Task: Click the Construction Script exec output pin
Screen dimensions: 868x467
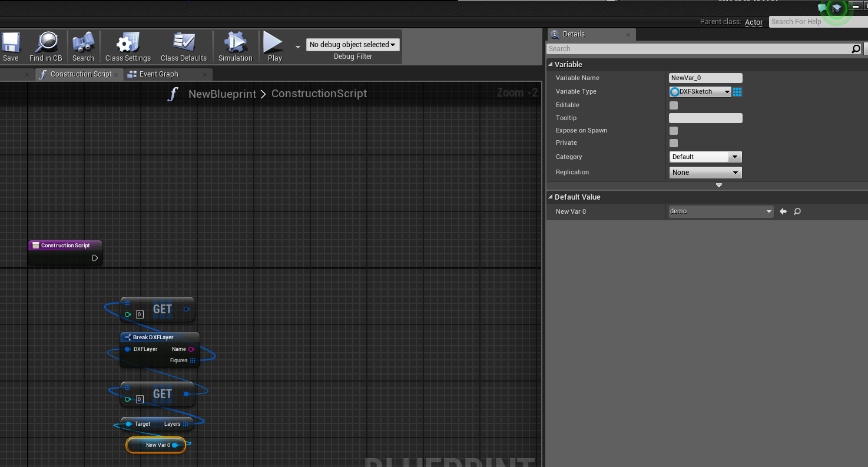Action: click(x=95, y=258)
